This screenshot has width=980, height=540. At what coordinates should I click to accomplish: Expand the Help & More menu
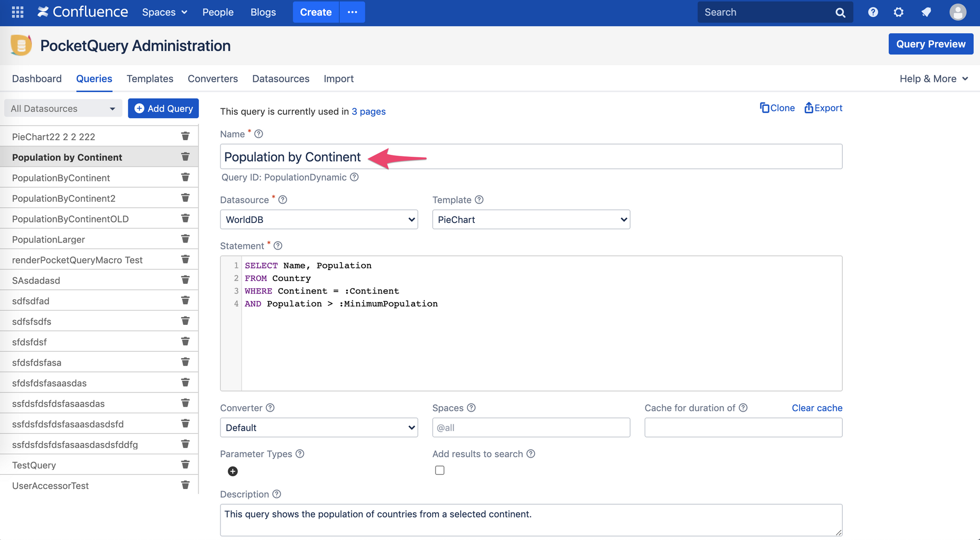[x=934, y=79]
